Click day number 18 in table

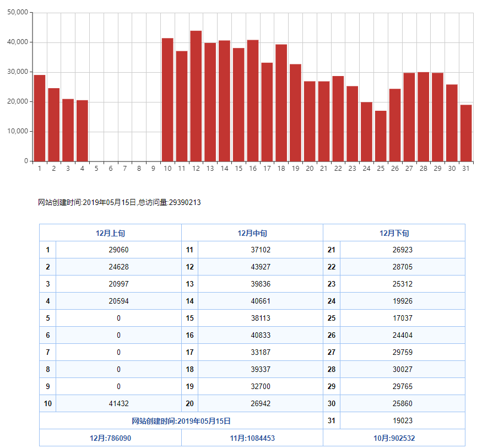[189, 369]
